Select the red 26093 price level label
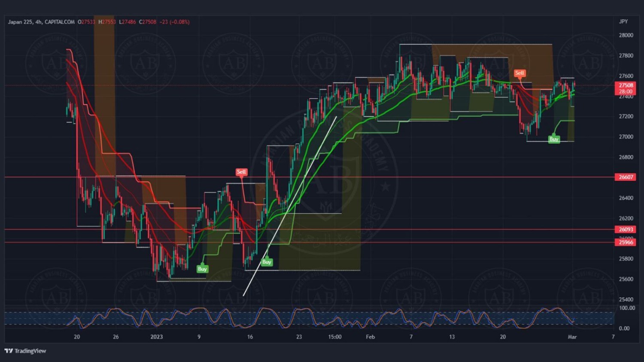The width and height of the screenshot is (644, 362). pyautogui.click(x=626, y=229)
